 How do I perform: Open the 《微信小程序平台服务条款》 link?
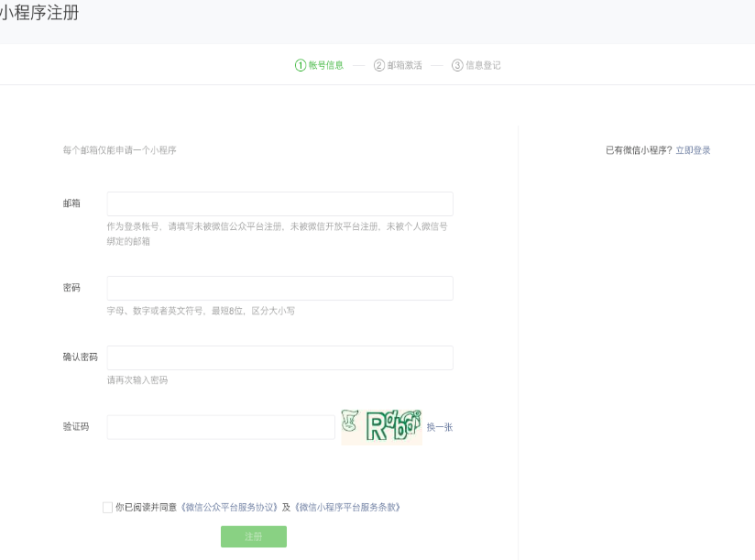[x=347, y=507]
